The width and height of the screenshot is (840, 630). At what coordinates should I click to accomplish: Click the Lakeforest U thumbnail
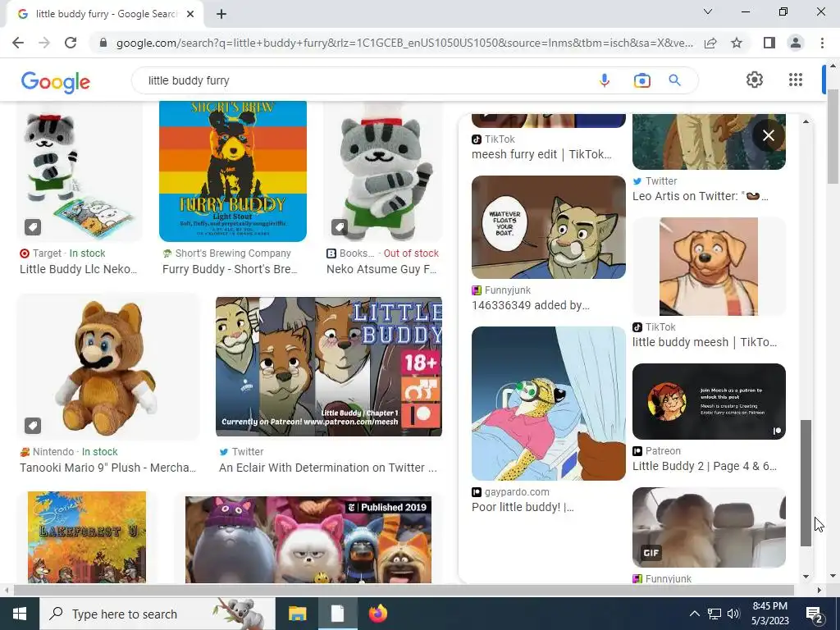87,537
